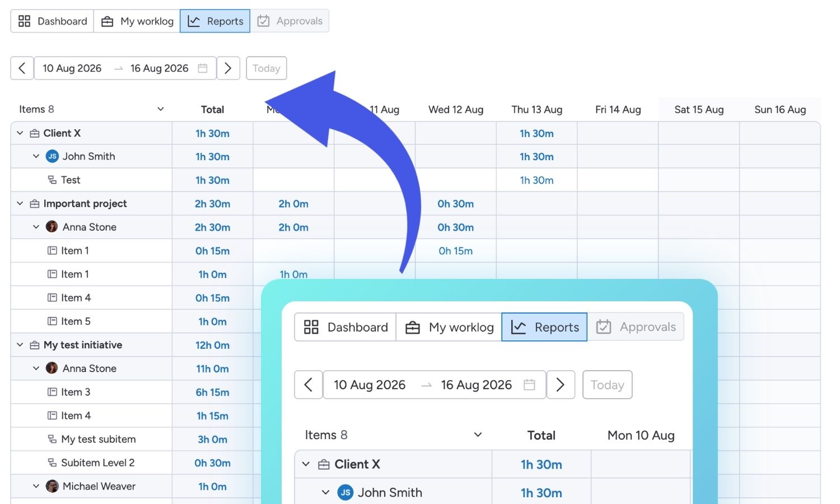Click the Wed 12 Aug column header
Screen dimensions: 840x504
[456, 110]
